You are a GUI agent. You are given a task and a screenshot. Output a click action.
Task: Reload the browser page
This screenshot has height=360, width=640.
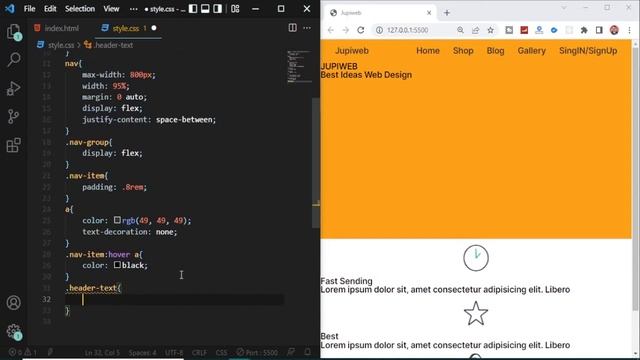click(360, 30)
